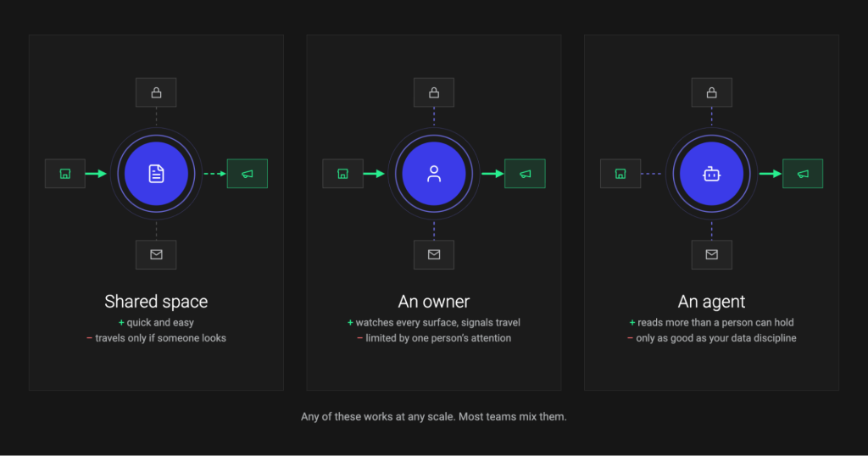Click the storefront icon in Shared space panel
868x456 pixels.
coord(64,174)
